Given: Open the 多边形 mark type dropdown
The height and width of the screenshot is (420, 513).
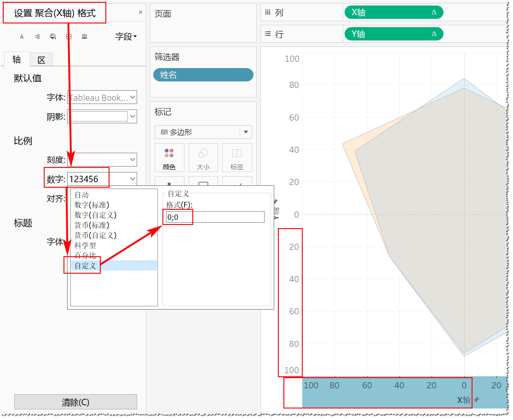Looking at the screenshot, I should [203, 132].
